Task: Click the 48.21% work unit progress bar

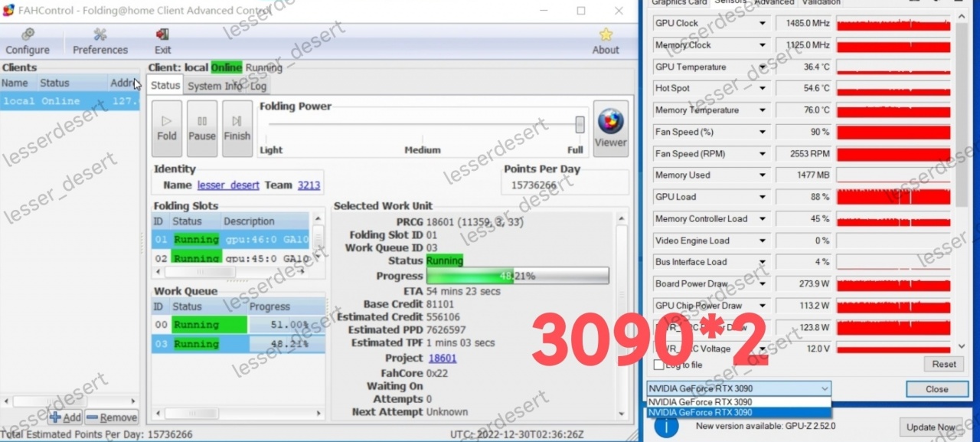Action: [518, 276]
